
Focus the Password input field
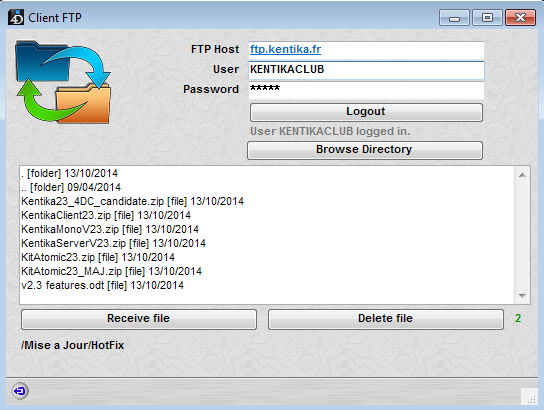[x=366, y=89]
